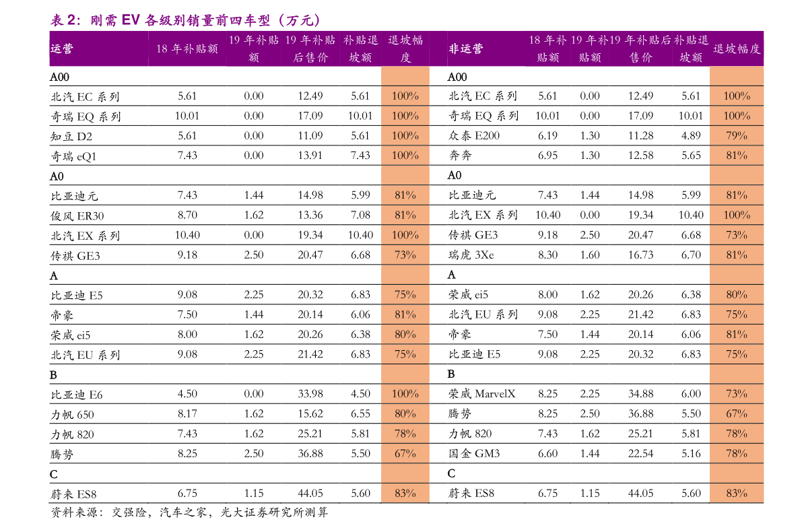
Task: Select the 13.36 price for 俊风 ER30
Action: click(x=310, y=215)
